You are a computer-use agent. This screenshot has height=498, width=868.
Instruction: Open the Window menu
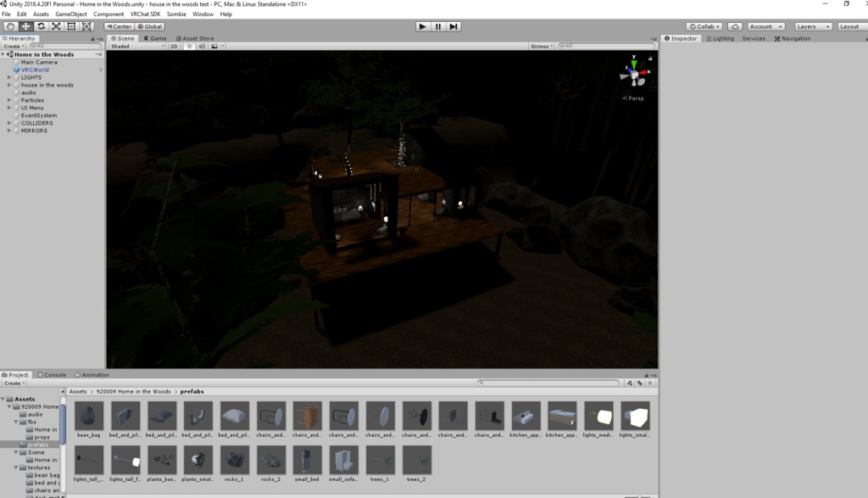(203, 14)
